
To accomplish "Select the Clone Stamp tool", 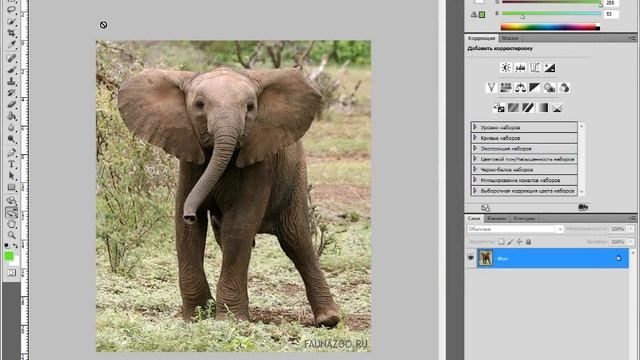I will (11, 81).
